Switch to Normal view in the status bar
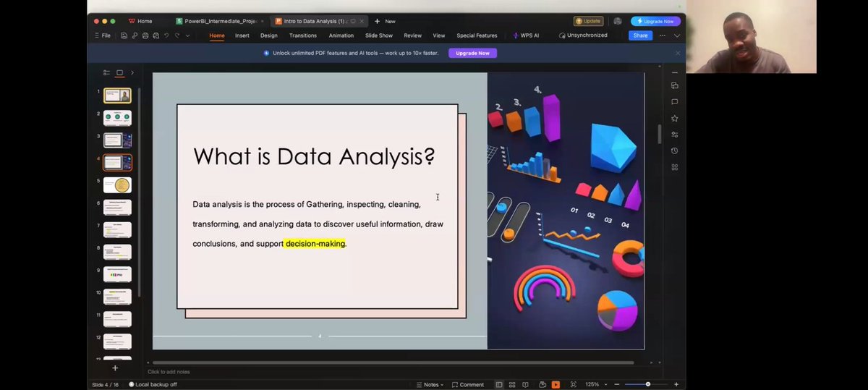 point(499,384)
